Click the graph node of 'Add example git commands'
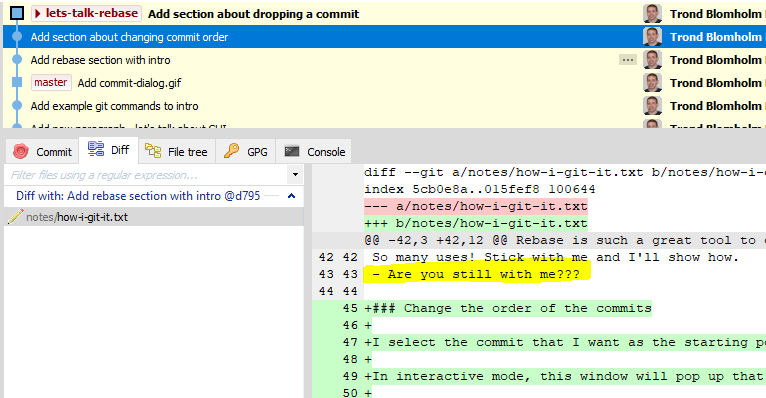This screenshot has width=766, height=398. click(x=17, y=105)
